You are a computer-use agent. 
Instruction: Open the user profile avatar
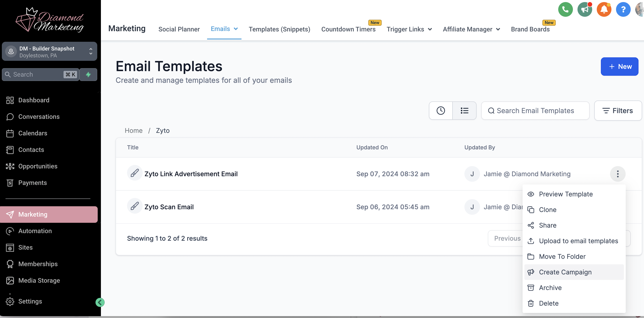(x=640, y=9)
